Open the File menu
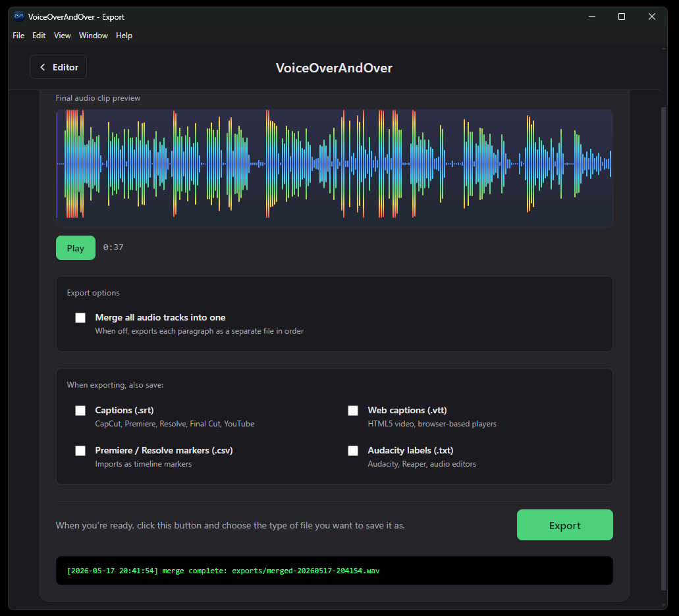 [18, 36]
